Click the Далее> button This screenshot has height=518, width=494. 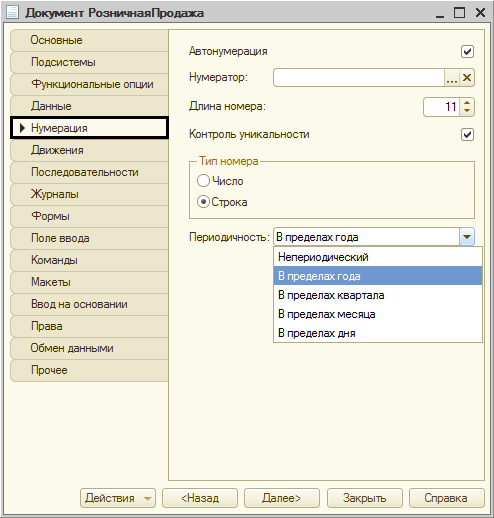[x=282, y=498]
